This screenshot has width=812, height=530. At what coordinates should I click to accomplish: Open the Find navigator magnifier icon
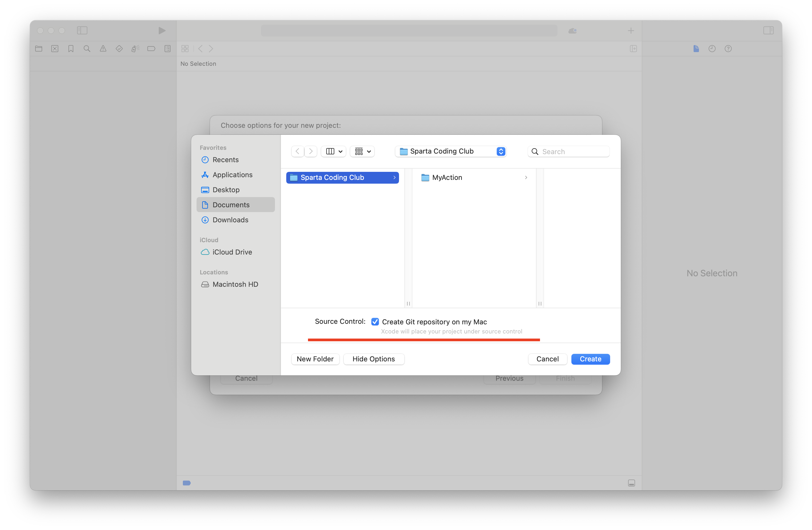pyautogui.click(x=87, y=49)
